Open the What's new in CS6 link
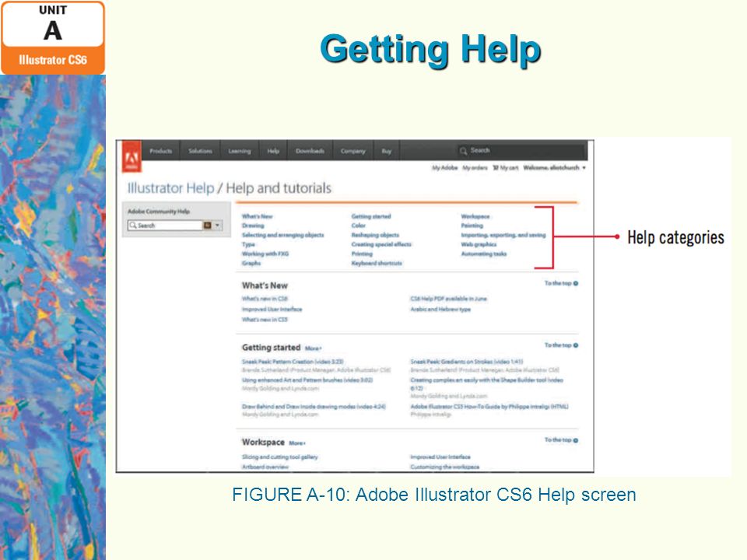Image resolution: width=747 pixels, height=560 pixels. [x=265, y=299]
